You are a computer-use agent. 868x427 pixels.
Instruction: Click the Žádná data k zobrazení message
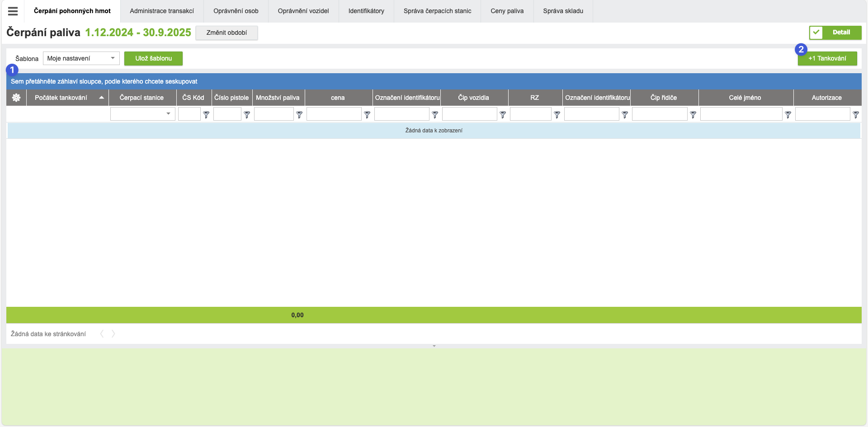pyautogui.click(x=434, y=131)
